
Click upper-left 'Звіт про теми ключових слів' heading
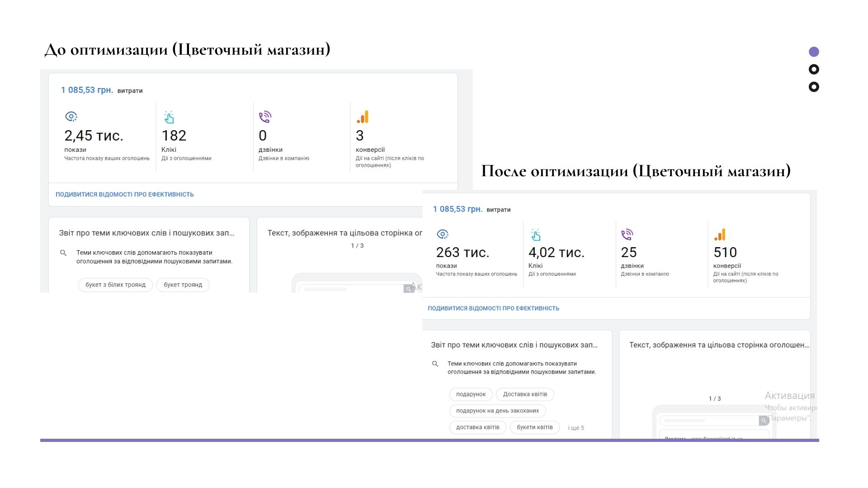click(146, 233)
